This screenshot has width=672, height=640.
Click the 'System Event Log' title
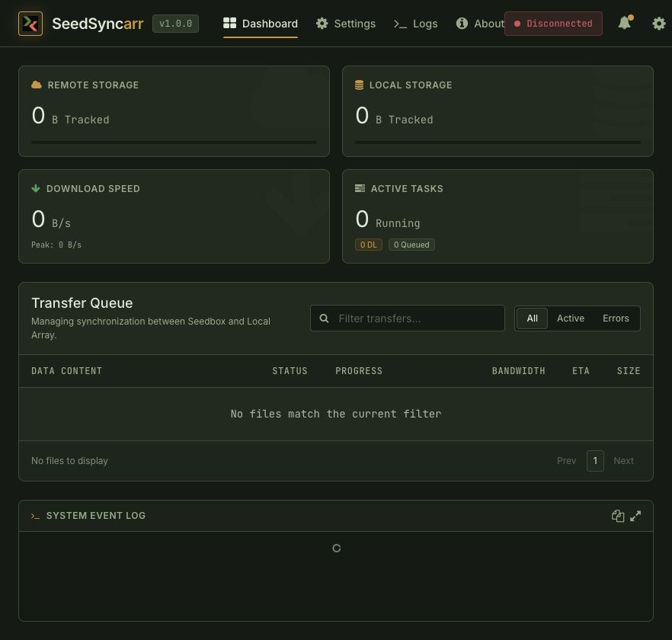[96, 516]
